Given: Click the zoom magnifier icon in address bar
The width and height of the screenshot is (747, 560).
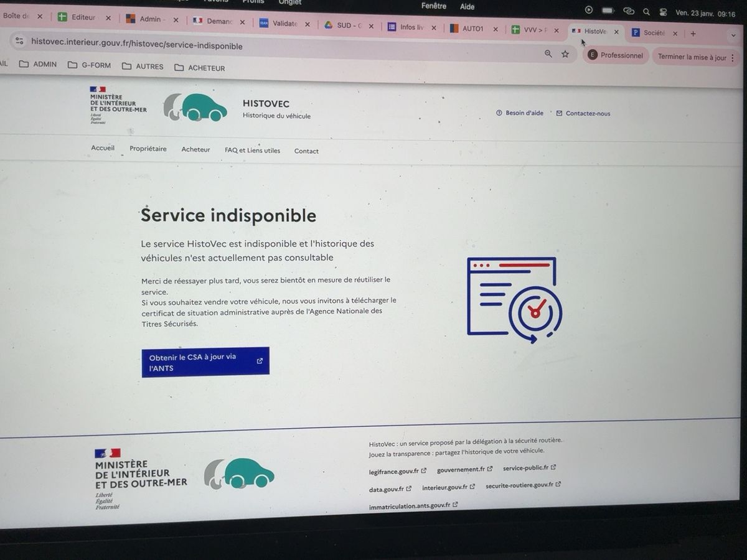Looking at the screenshot, I should (x=548, y=54).
